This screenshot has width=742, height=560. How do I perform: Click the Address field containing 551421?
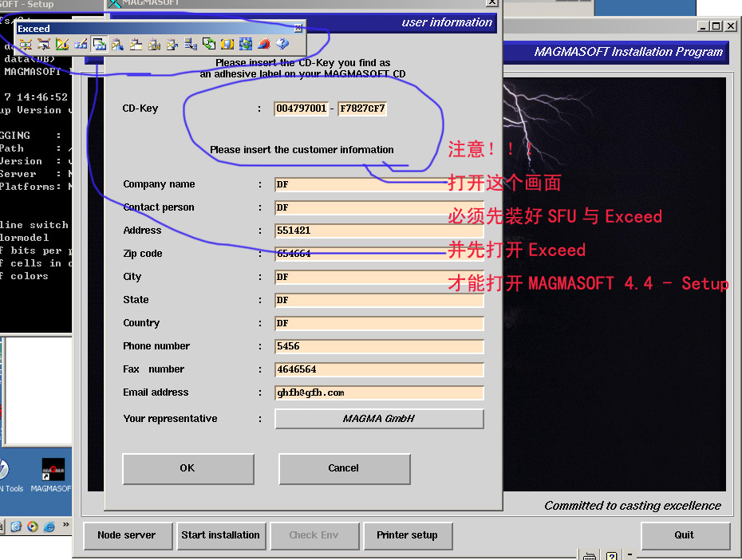pyautogui.click(x=379, y=231)
